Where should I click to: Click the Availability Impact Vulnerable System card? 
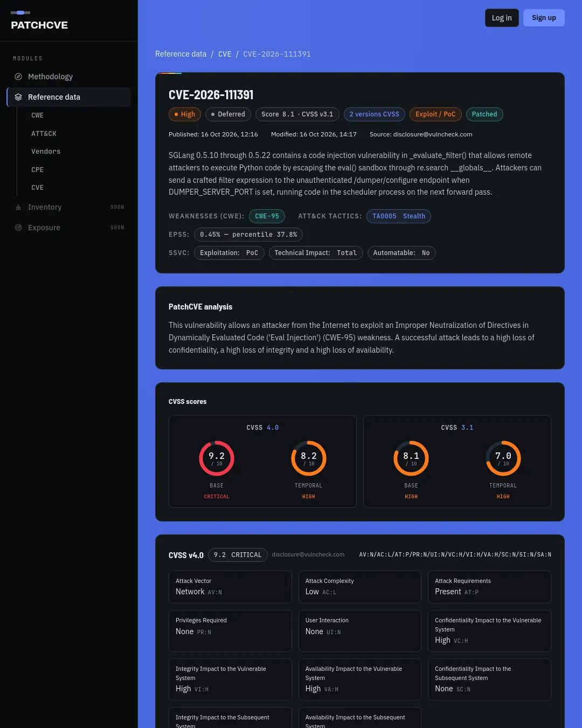tap(360, 679)
